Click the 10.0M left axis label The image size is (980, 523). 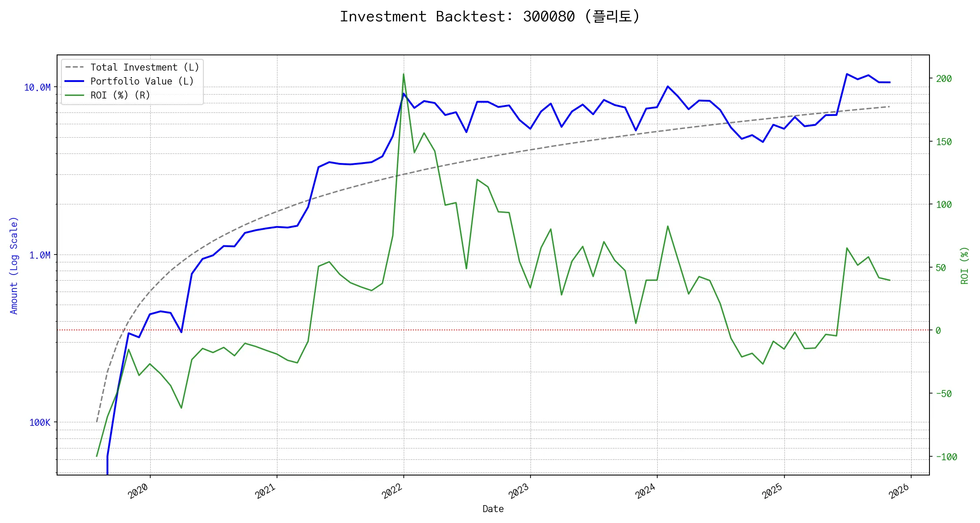(37, 88)
